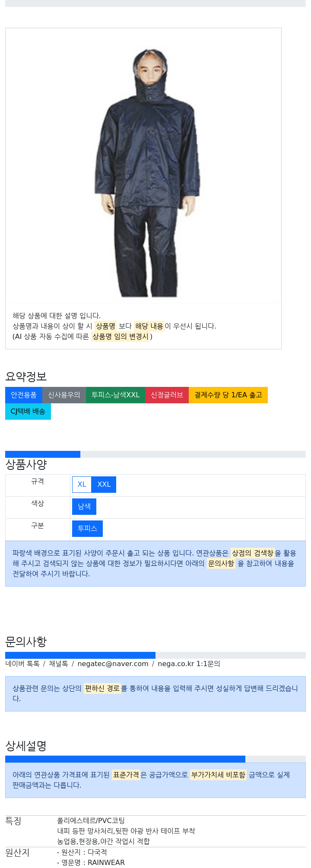Choose the XXL size option
The height and width of the screenshot is (868, 311).
104,485
